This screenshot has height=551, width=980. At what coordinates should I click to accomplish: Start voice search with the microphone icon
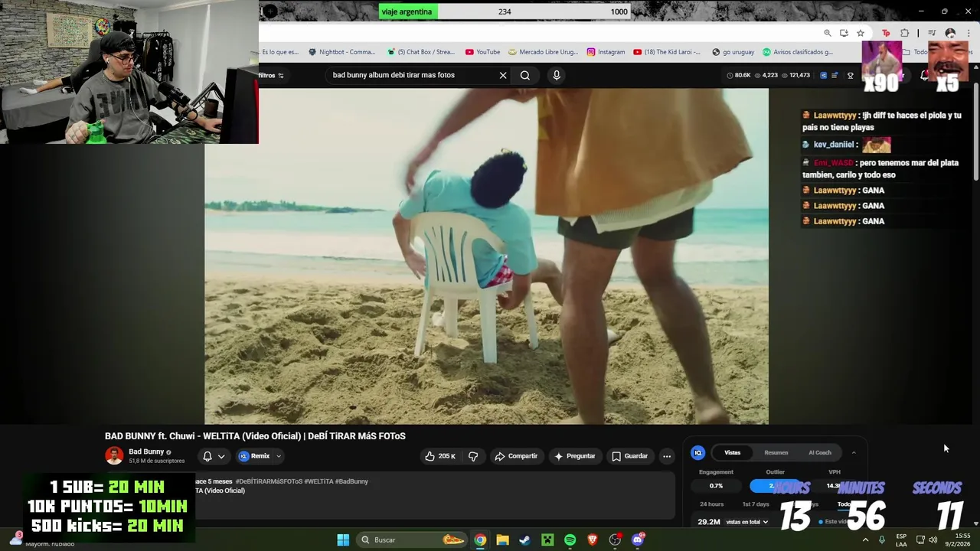(557, 75)
